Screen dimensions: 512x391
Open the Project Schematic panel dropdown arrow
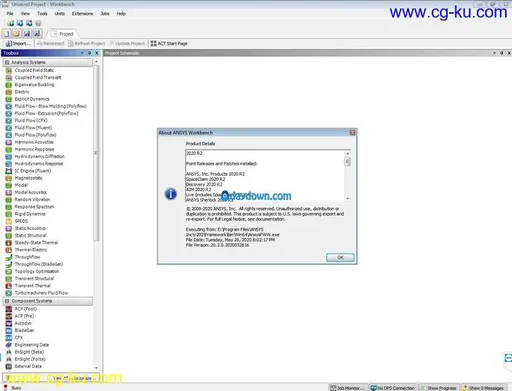[494, 53]
